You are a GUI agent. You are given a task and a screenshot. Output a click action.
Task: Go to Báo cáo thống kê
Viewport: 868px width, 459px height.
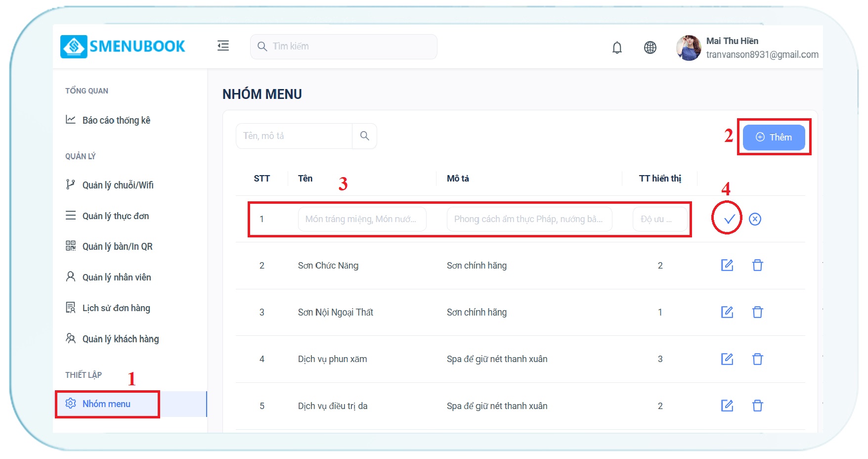116,120
